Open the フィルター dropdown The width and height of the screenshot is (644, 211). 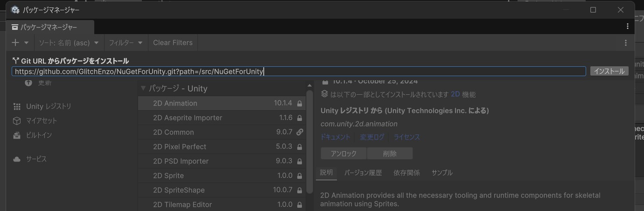point(126,42)
